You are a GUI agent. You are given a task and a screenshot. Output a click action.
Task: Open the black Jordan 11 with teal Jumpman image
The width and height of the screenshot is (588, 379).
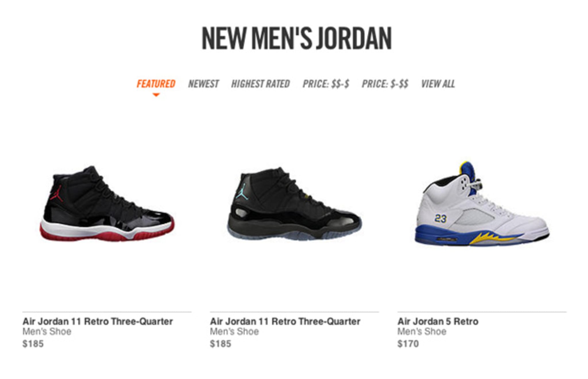[294, 204]
